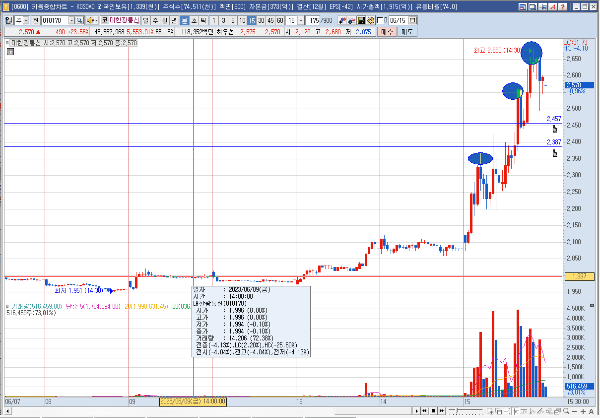Click the yellow 1,997 price tag on price axis
This screenshot has height=418, width=600.
coord(579,276)
